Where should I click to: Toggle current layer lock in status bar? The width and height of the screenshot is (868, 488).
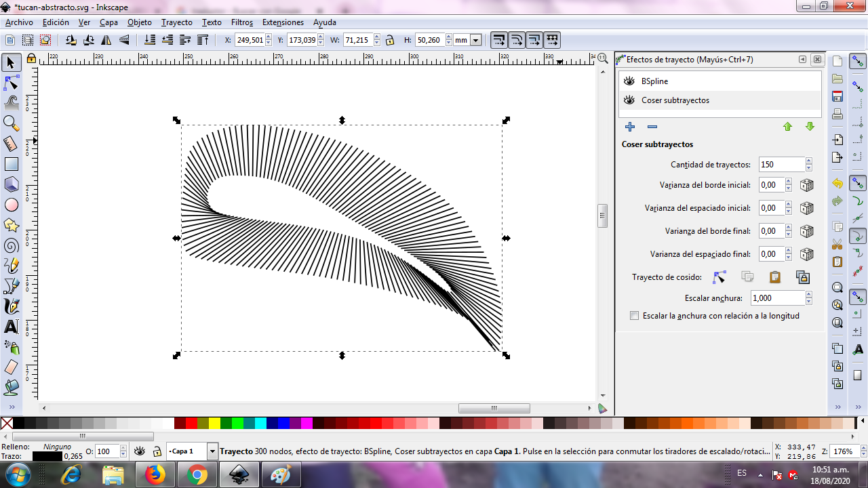pyautogui.click(x=157, y=451)
